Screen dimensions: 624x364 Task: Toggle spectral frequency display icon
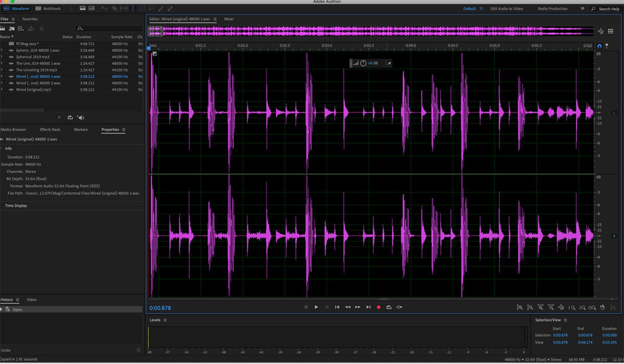pyautogui.click(x=83, y=8)
